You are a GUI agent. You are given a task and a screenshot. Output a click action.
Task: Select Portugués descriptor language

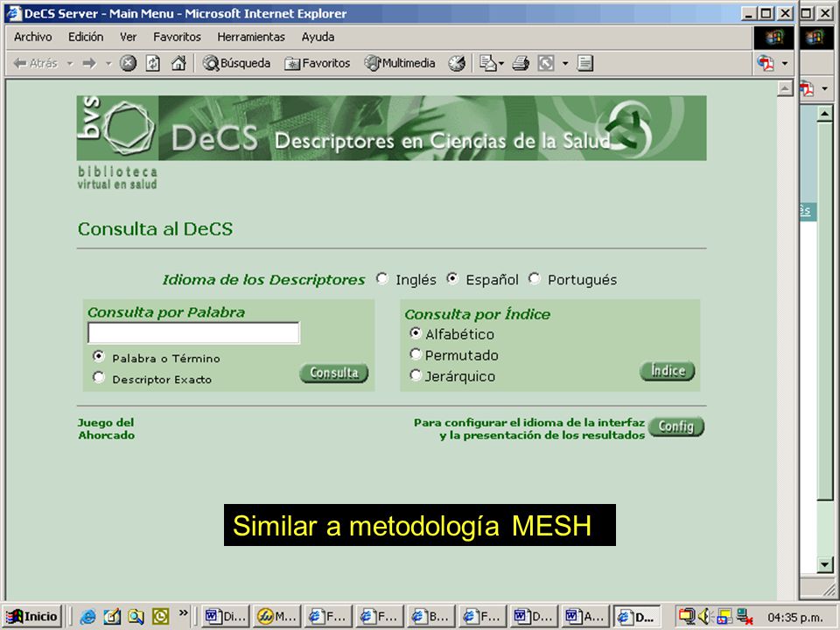tap(534, 278)
